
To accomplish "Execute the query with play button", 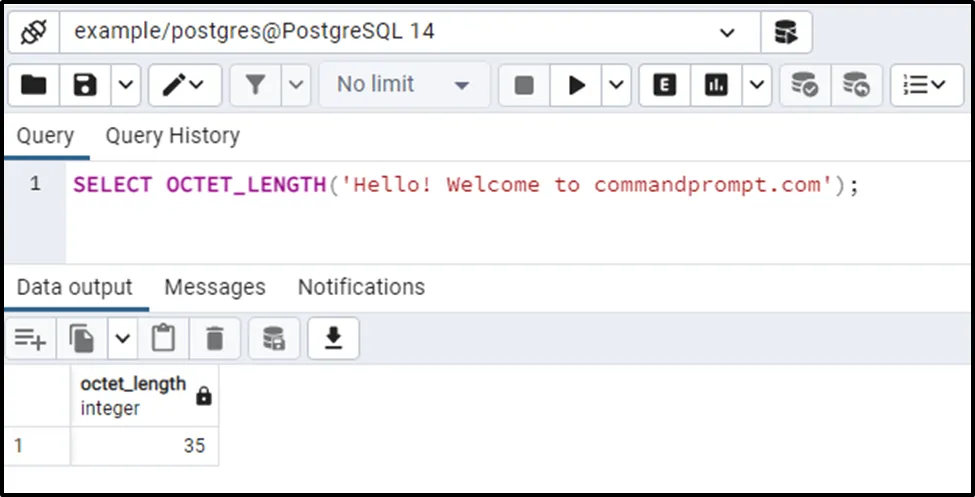I will tap(577, 85).
